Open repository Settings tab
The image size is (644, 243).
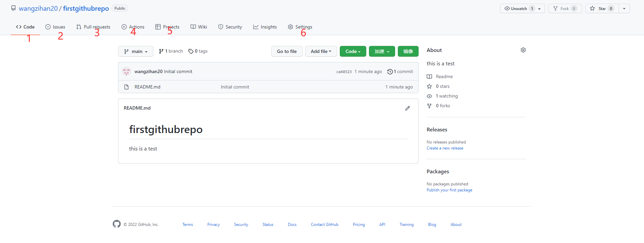pyautogui.click(x=300, y=27)
